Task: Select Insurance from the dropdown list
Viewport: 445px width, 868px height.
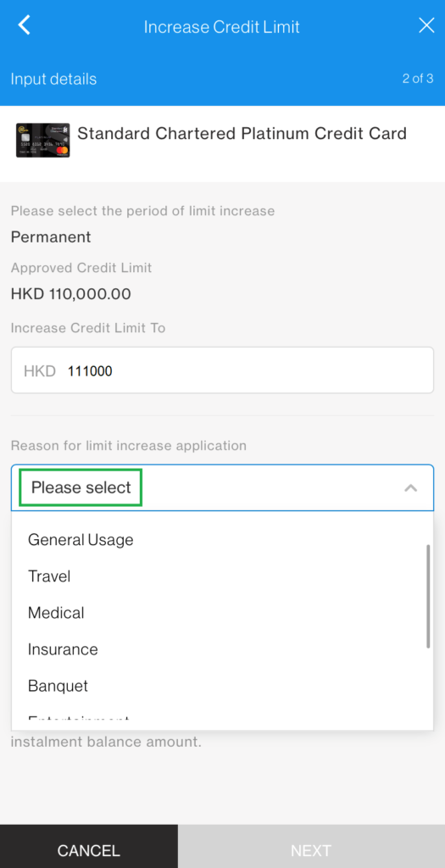Action: [63, 649]
